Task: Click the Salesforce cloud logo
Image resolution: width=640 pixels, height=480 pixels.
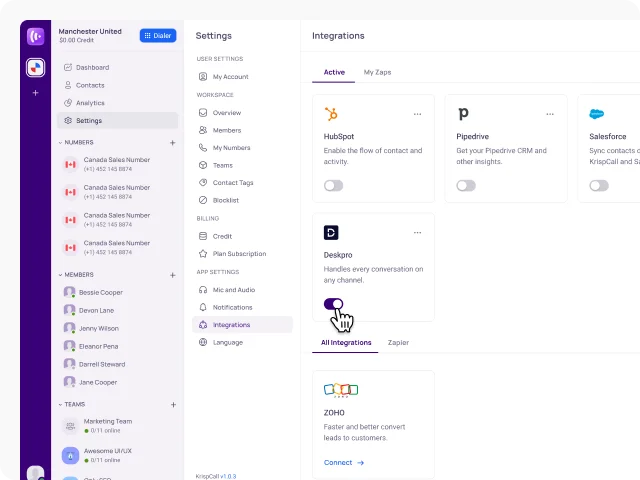Action: point(596,114)
